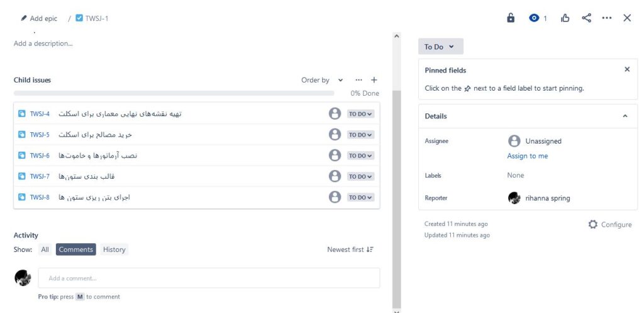Open the top-right more actions menu
This screenshot has width=644, height=313.
point(607,18)
